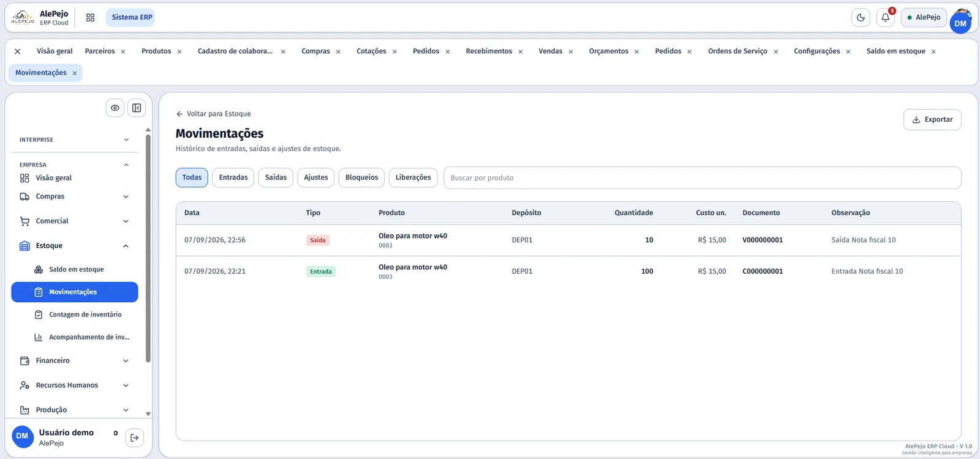Click the Saldo em estoque sidebar icon
980x459 pixels.
[x=39, y=269]
